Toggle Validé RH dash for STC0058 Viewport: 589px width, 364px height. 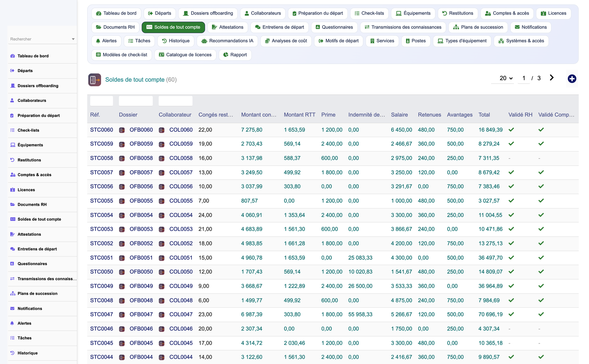click(510, 158)
